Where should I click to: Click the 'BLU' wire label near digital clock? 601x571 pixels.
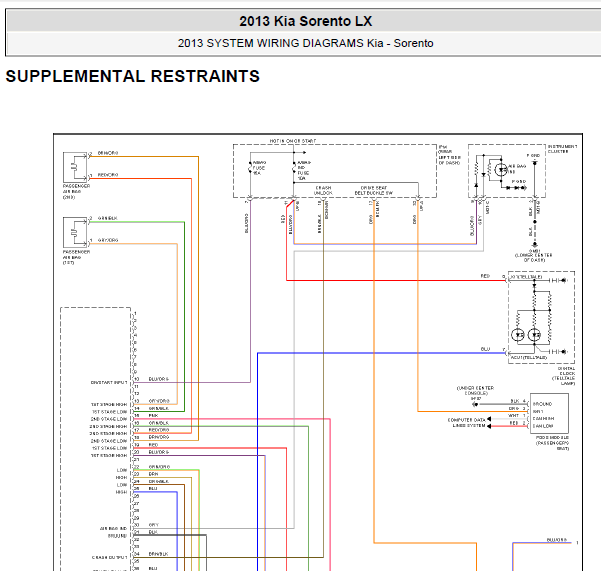pyautogui.click(x=485, y=349)
